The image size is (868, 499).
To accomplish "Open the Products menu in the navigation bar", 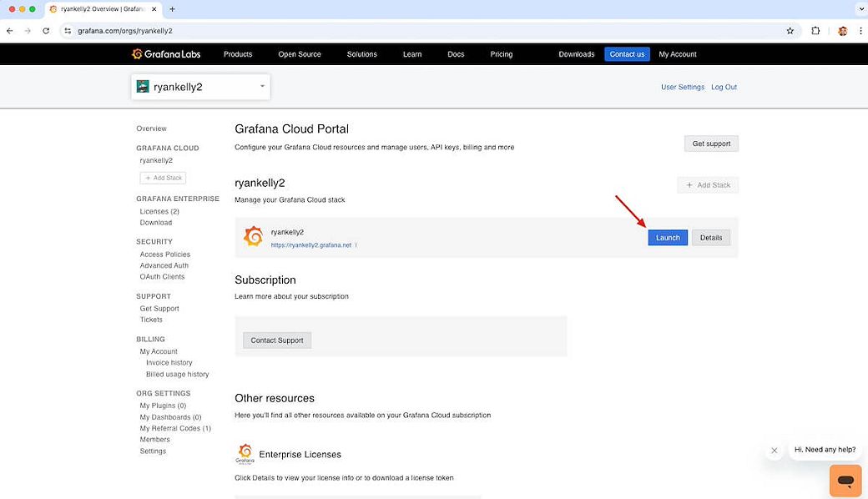I will tap(238, 53).
